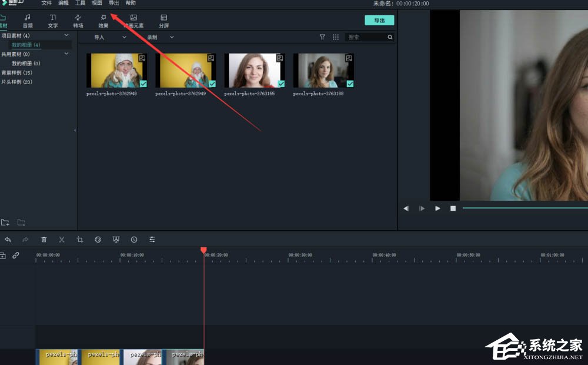Viewport: 588px width, 365px height.
Task: Click timeline ruler at 00:00:30:00
Action: pos(300,255)
